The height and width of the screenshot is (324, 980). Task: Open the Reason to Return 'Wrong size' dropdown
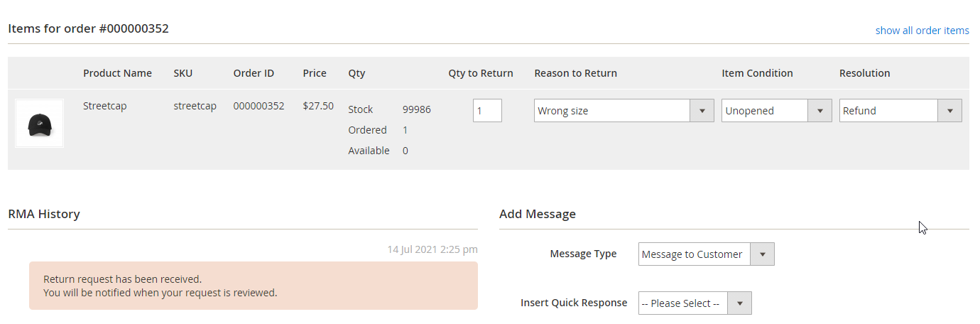click(624, 110)
